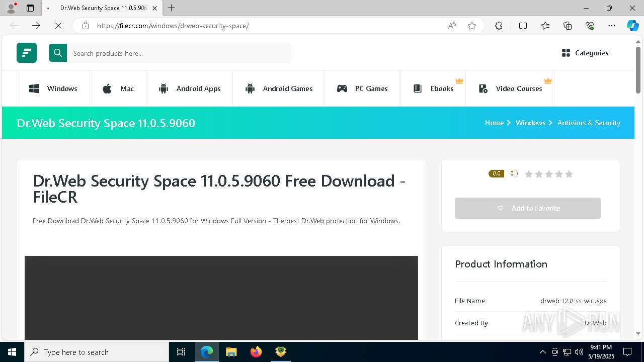Click the taskbar search box
Viewport: 644px width, 362px height.
pos(97,352)
